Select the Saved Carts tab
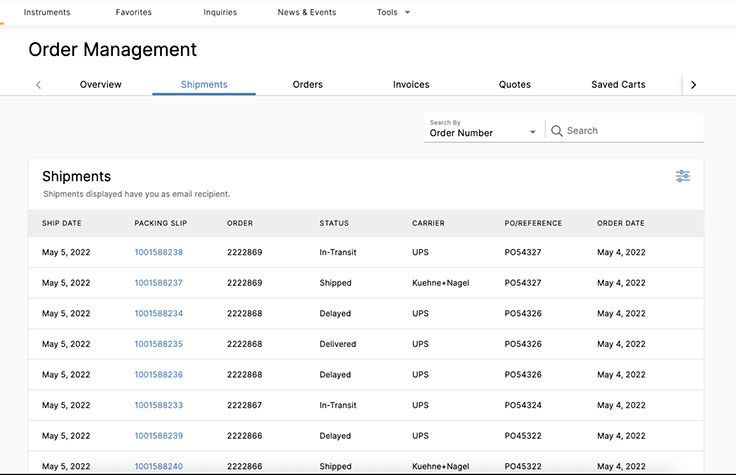The width and height of the screenshot is (736, 475). (618, 85)
